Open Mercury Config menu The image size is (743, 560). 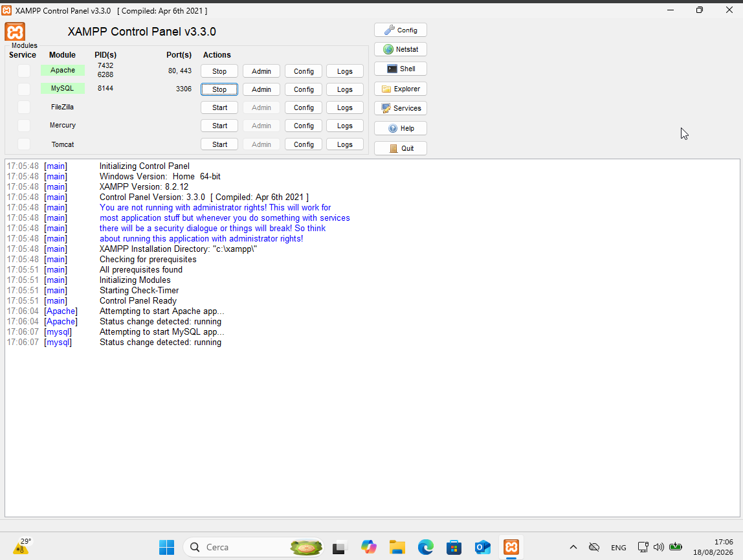[304, 126]
